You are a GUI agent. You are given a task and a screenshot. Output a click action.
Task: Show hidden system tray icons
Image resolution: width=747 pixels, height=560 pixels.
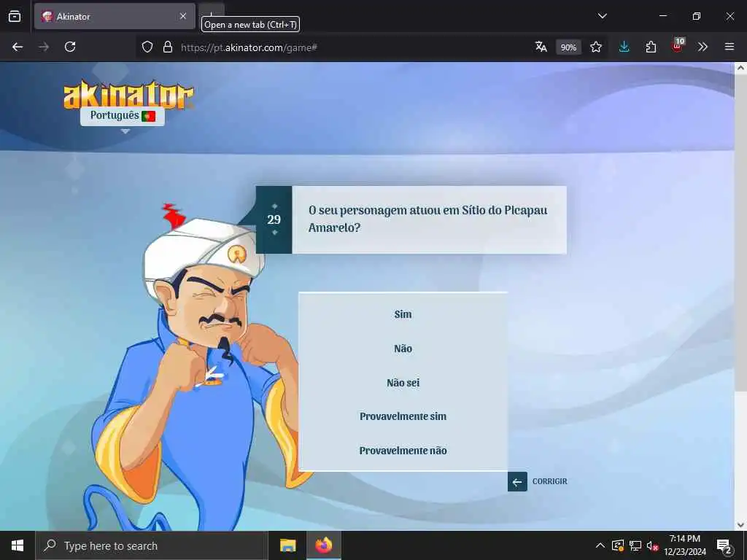600,545
